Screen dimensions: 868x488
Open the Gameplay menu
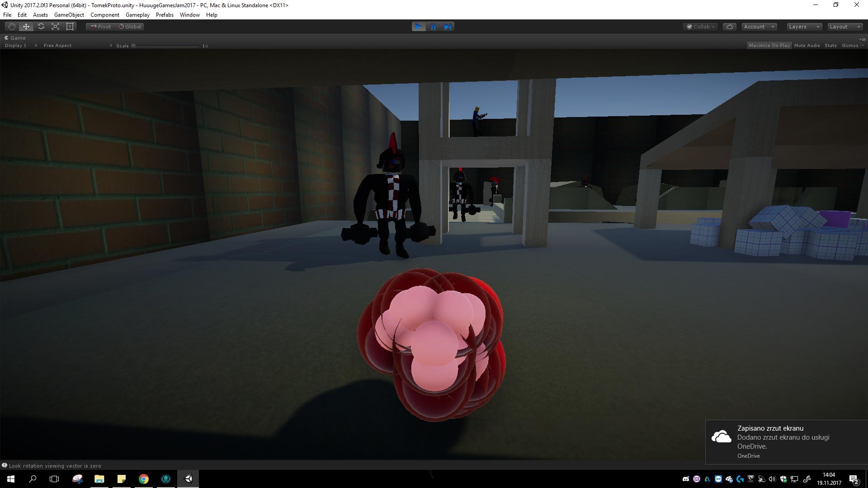click(x=137, y=15)
